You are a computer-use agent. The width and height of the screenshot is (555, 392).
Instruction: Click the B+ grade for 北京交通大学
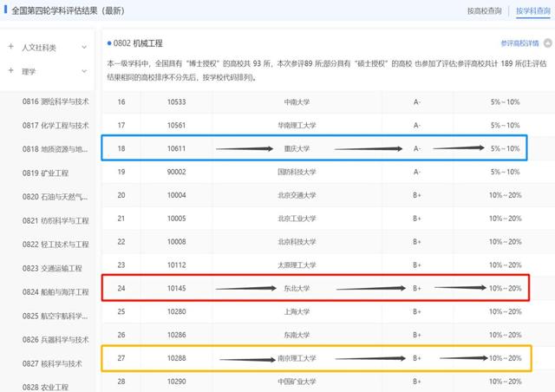[x=417, y=195]
